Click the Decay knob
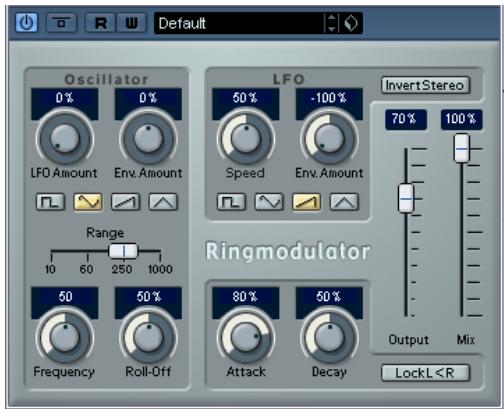Viewport: 504px width, 409px height. tap(330, 337)
